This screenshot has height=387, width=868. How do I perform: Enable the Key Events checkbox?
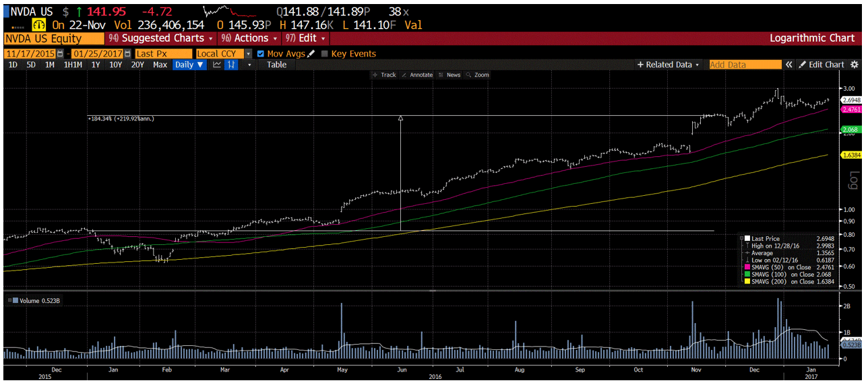(325, 54)
